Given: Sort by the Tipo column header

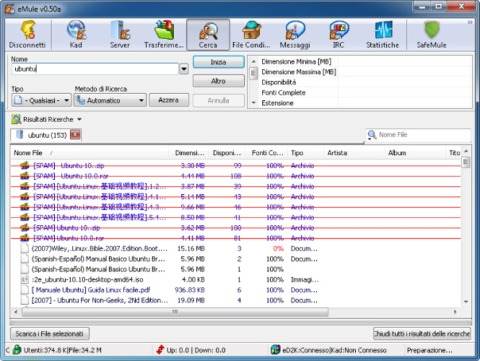Looking at the screenshot, I should (305, 153).
